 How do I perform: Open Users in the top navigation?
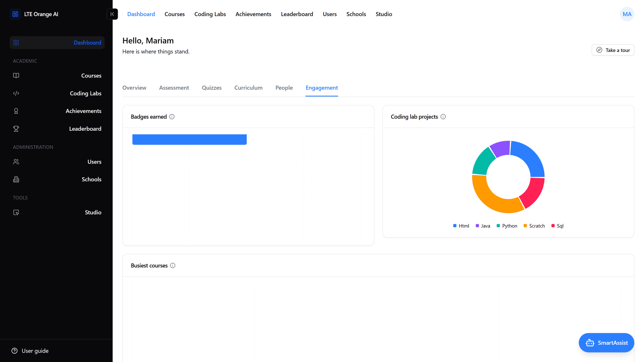tap(330, 14)
